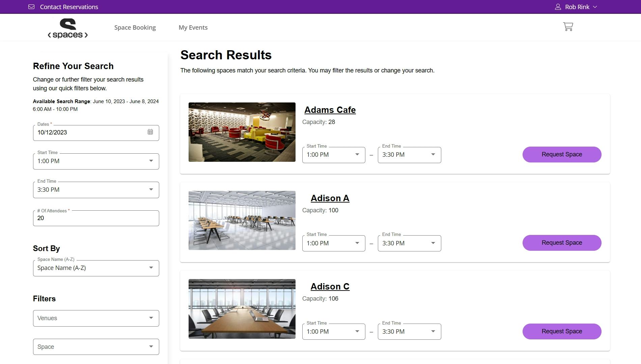Viewport: 641px width, 364px height.
Task: Open Adison C End Time dropdown
Action: (409, 332)
